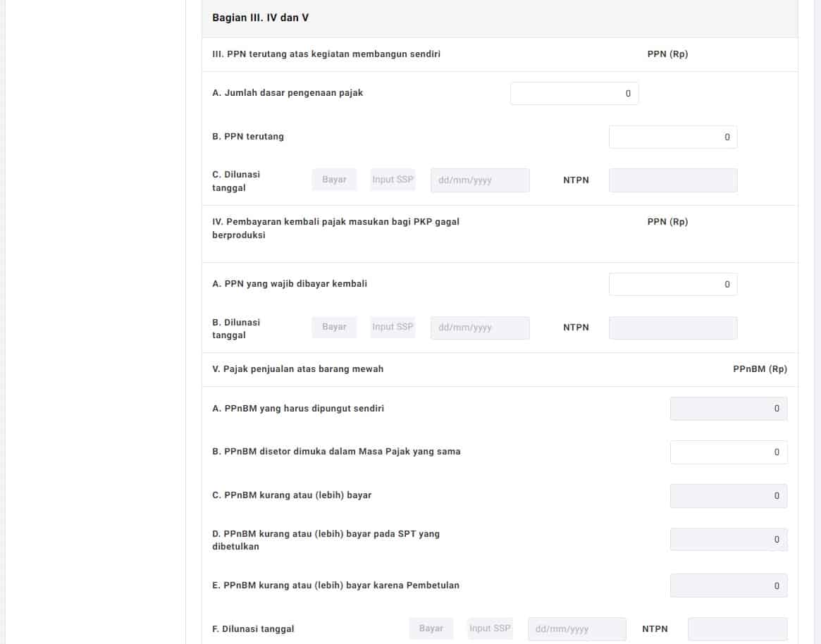Click the NTPN field in section V
The width and height of the screenshot is (821, 644).
click(737, 629)
